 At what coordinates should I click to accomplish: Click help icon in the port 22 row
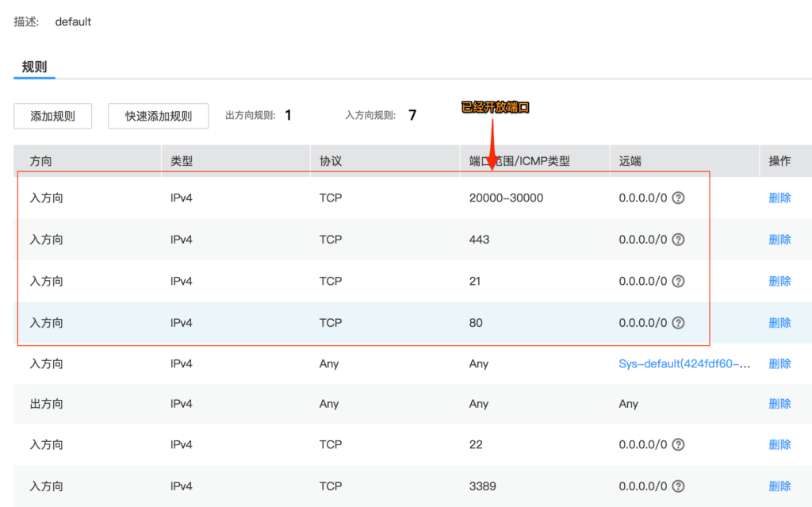click(x=678, y=445)
